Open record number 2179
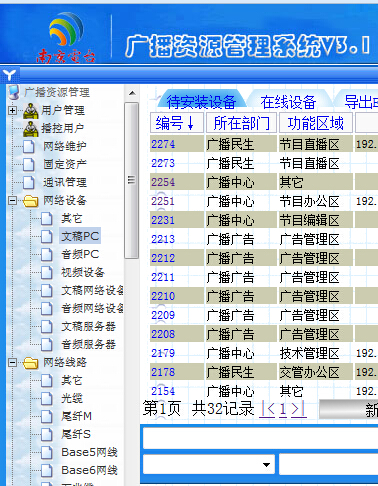This screenshot has width=378, height=486. click(163, 353)
